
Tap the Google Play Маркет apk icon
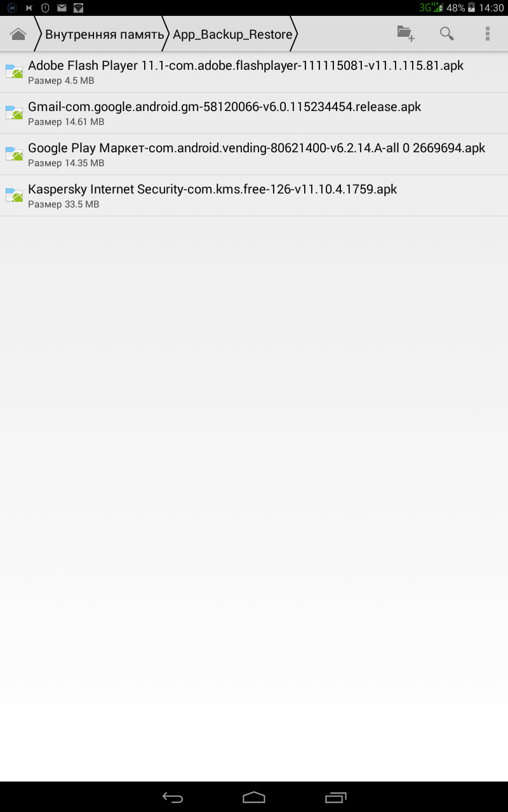pyautogui.click(x=14, y=154)
